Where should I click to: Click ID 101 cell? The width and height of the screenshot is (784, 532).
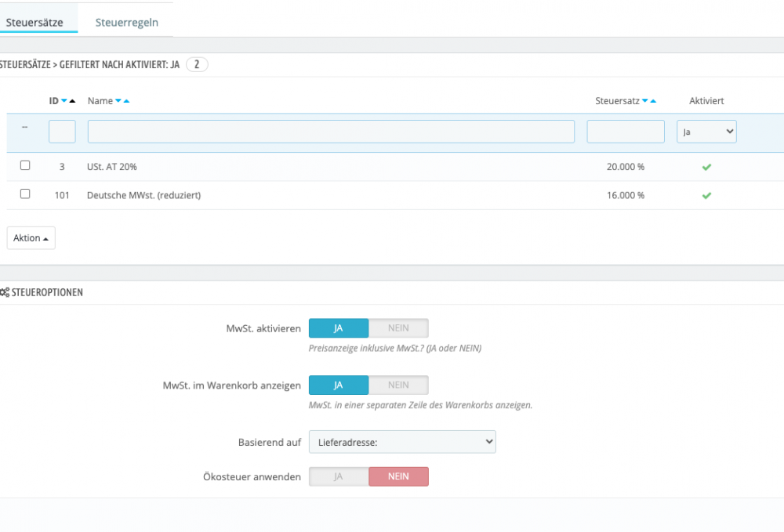coord(62,195)
